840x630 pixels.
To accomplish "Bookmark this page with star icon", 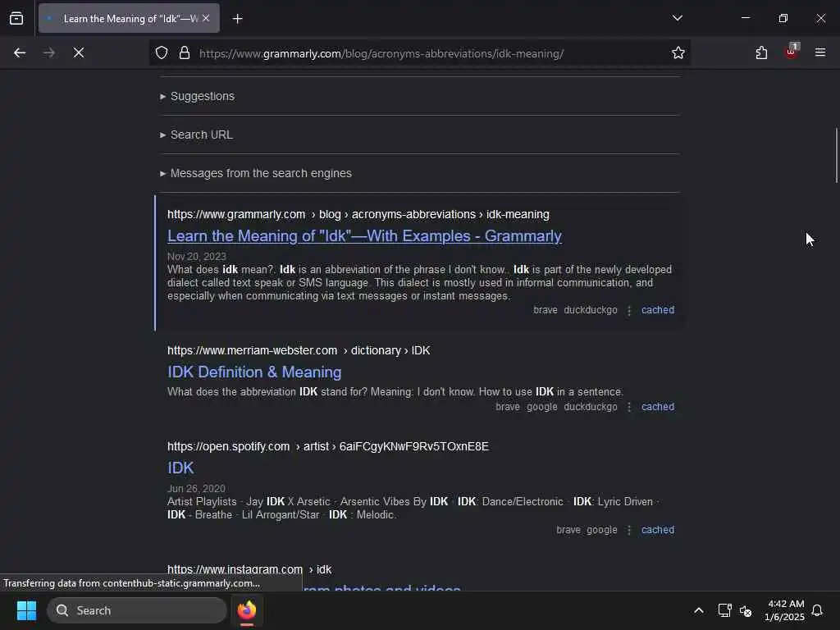I will click(x=678, y=53).
